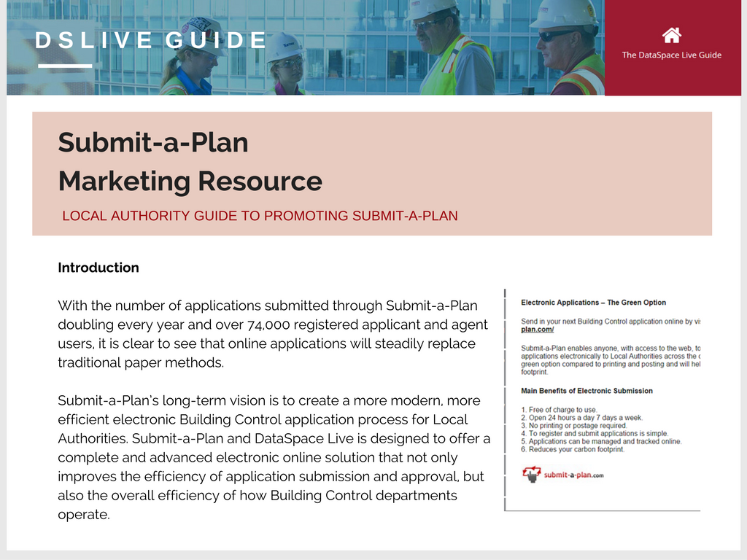This screenshot has width=747, height=560.
Task: Select the Introduction heading
Action: click(98, 268)
